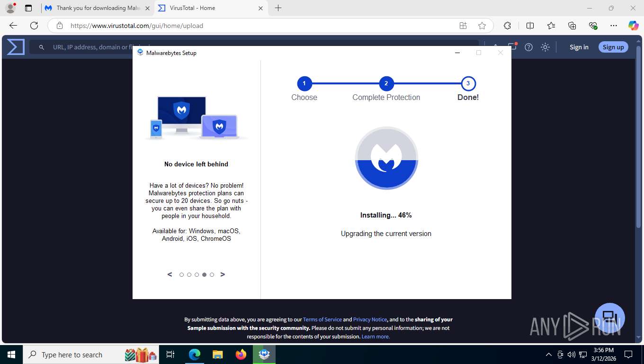
Task: Open Task View on the taskbar
Action: pos(170,355)
